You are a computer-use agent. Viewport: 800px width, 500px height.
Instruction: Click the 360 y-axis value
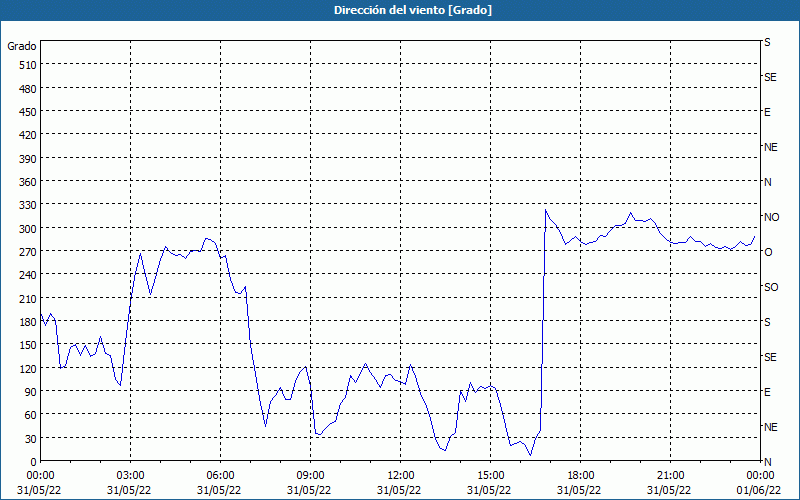28,182
